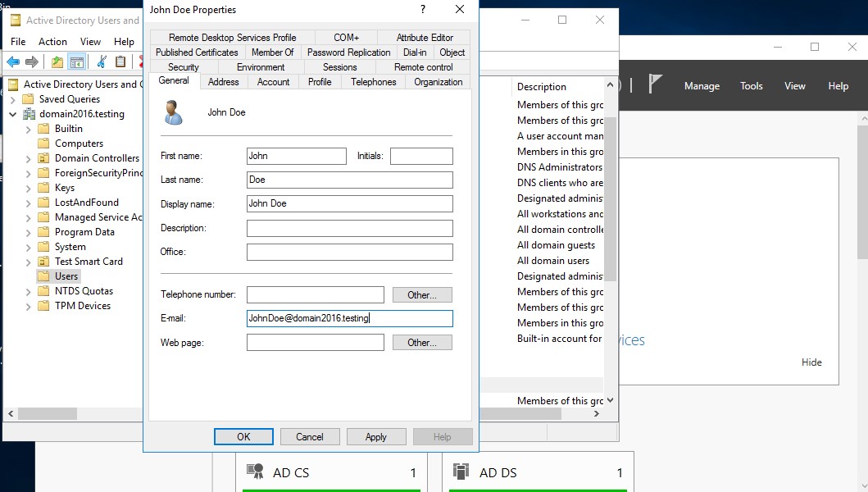
Task: Click the Apply button
Action: 376,436
